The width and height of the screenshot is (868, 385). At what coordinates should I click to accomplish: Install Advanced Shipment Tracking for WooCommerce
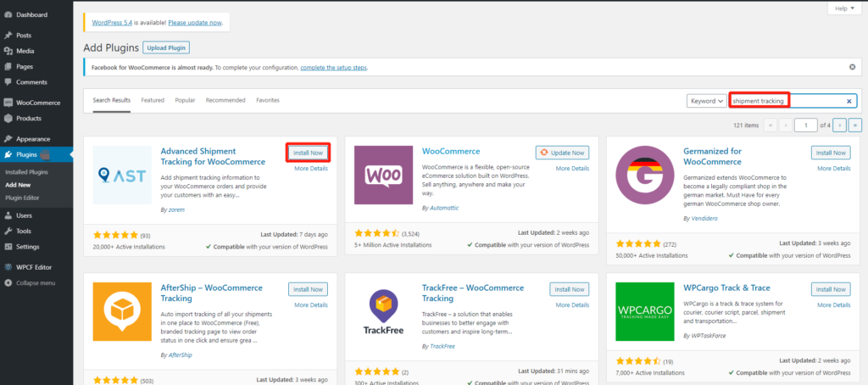[x=309, y=153]
